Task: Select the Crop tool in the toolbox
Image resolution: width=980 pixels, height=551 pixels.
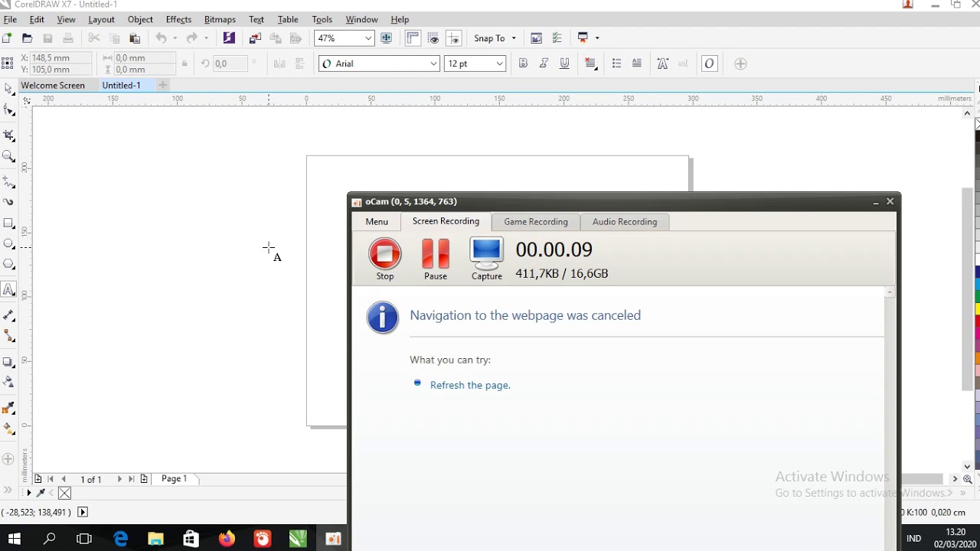Action: click(8, 135)
